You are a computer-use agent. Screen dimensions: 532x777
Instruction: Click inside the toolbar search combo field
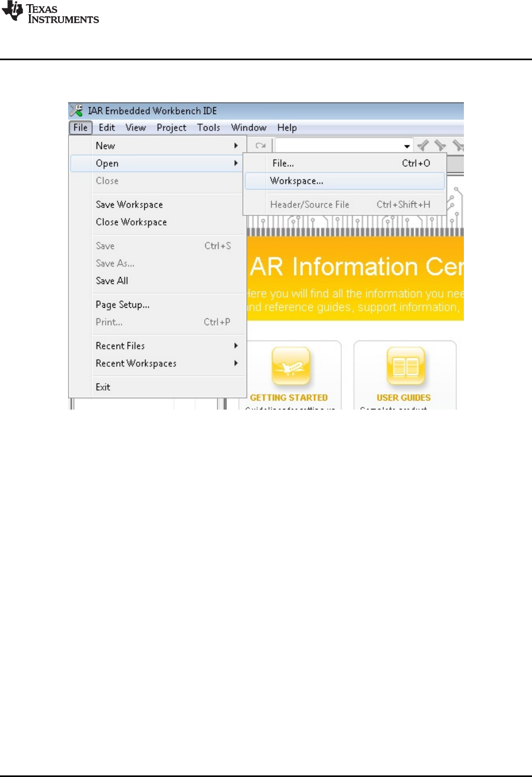click(339, 146)
